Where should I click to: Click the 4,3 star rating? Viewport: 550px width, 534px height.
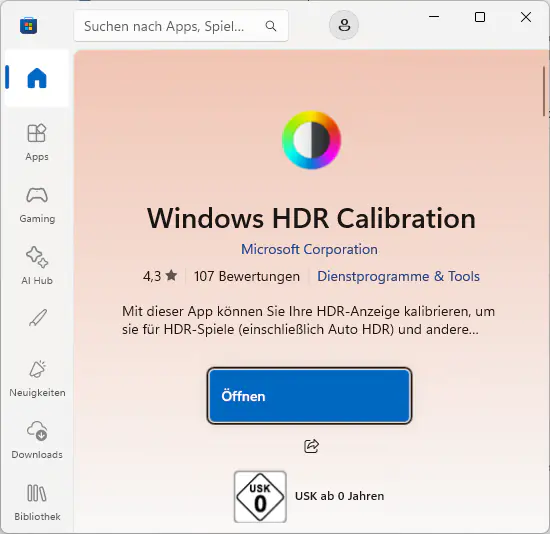click(160, 276)
